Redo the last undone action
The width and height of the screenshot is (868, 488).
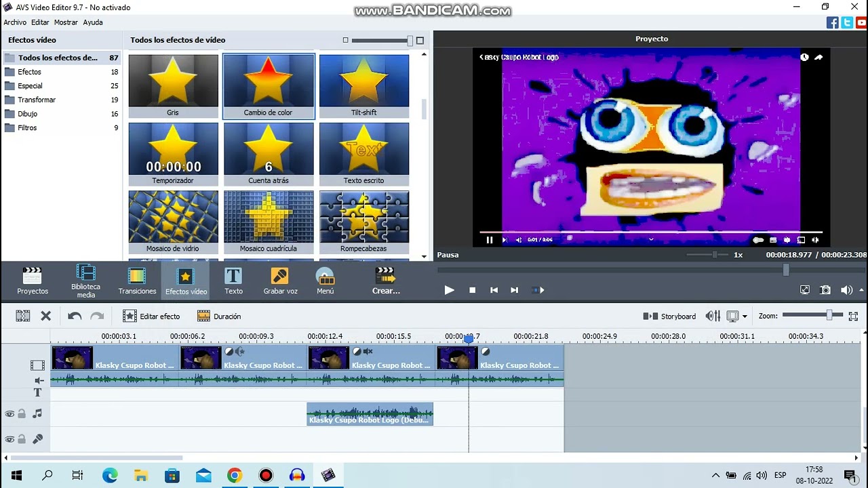click(x=97, y=316)
